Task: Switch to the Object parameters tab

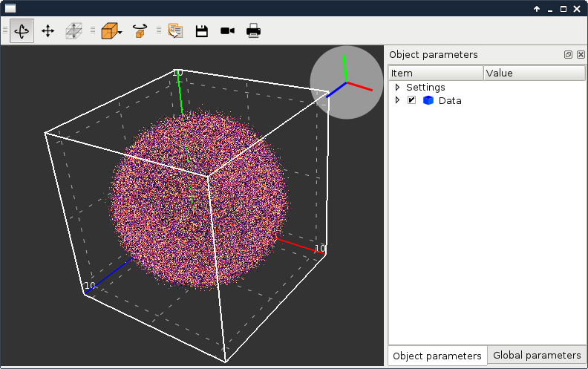Action: pos(437,356)
